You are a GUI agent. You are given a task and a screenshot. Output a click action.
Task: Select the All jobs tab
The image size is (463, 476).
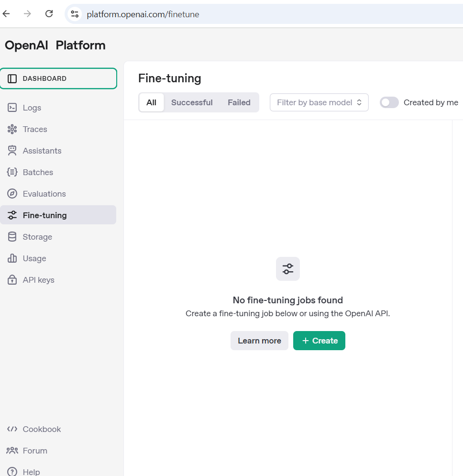151,102
